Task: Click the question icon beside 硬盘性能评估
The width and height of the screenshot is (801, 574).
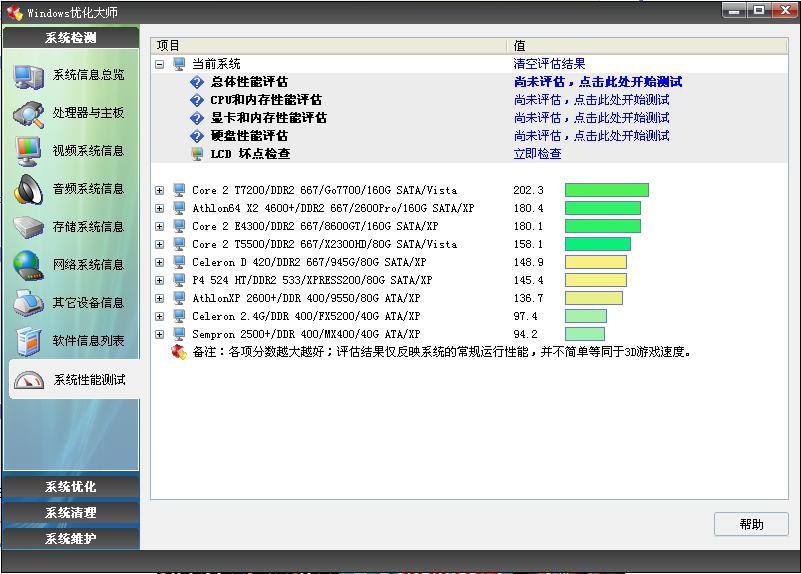Action: 197,136
